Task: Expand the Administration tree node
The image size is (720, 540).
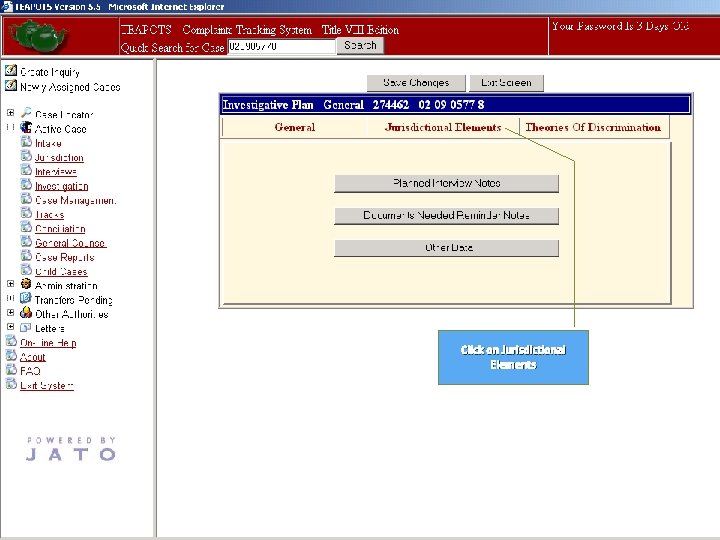Action: point(11,284)
